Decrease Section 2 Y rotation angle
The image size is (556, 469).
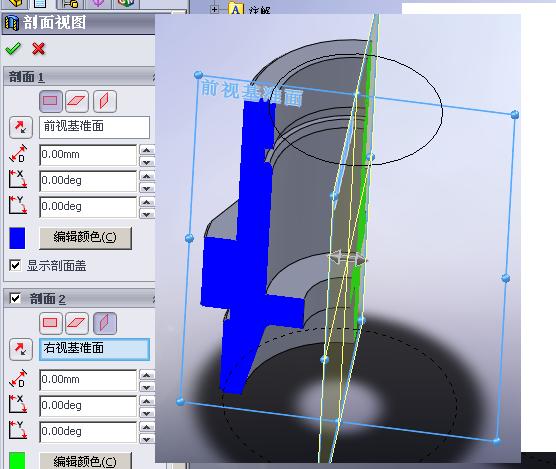147,439
